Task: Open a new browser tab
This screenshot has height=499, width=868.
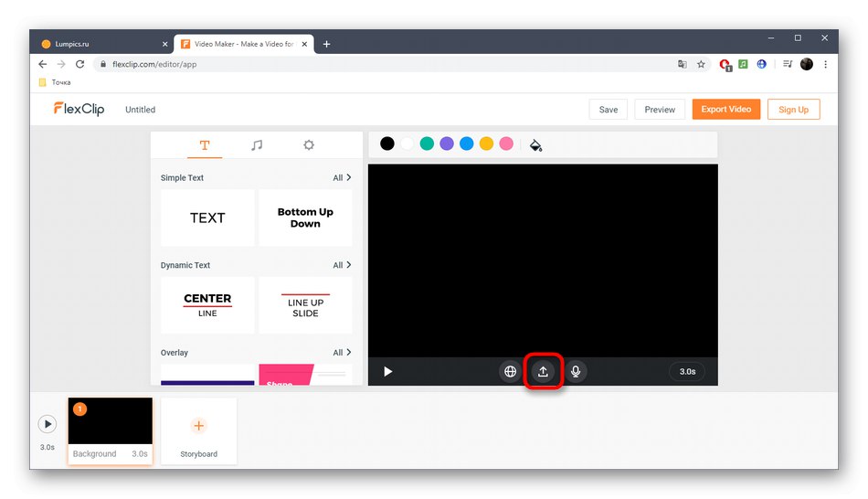Action: (326, 44)
